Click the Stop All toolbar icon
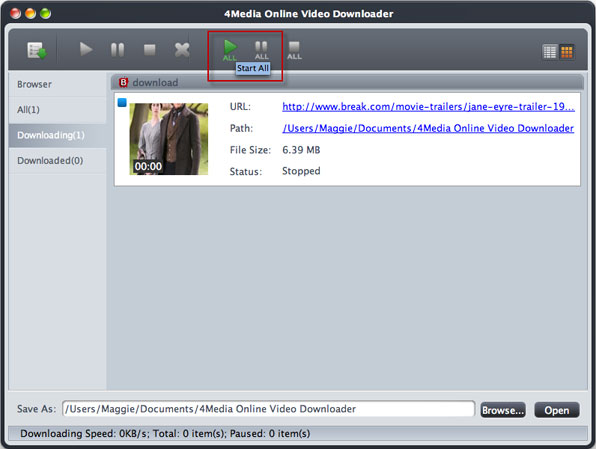 point(294,50)
